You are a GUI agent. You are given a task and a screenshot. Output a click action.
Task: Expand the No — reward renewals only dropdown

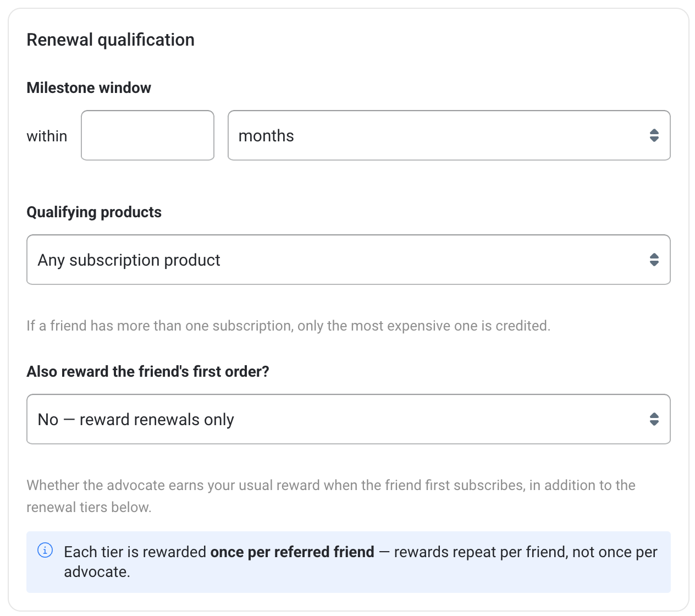click(x=349, y=419)
